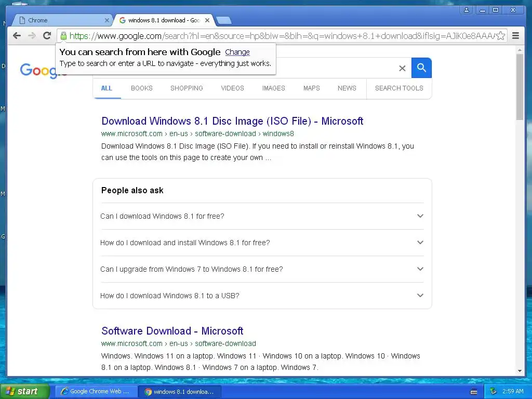Switch to the 'Chrome' tab
This screenshot has width=532, height=399.
coord(63,20)
